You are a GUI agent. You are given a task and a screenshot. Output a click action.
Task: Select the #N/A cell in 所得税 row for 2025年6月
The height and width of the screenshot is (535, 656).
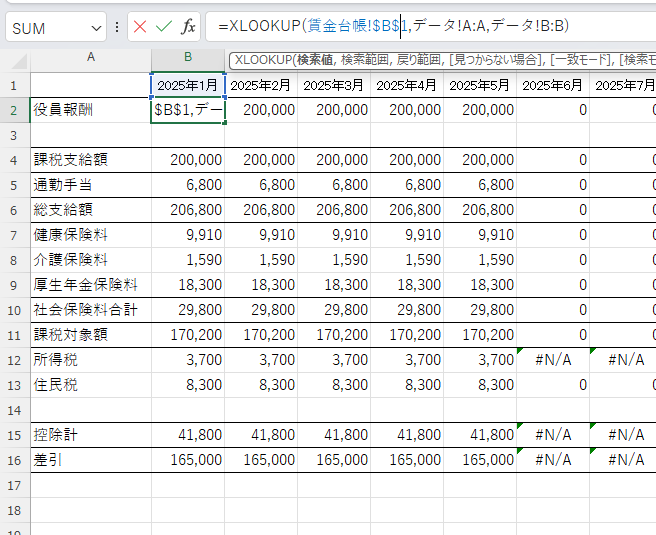[552, 360]
